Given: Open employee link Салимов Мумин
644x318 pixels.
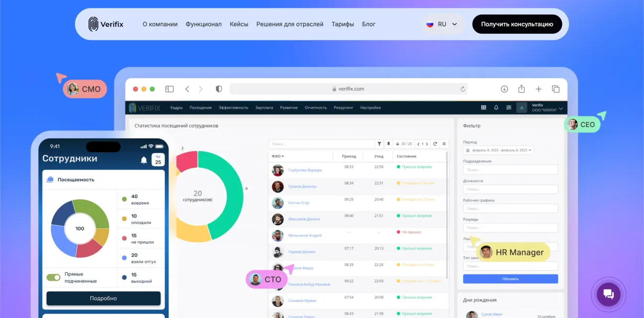Looking at the screenshot, I should tap(302, 301).
